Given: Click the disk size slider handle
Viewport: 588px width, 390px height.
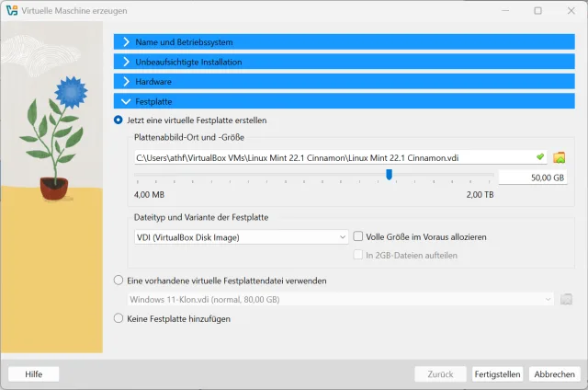Looking at the screenshot, I should pos(390,174).
